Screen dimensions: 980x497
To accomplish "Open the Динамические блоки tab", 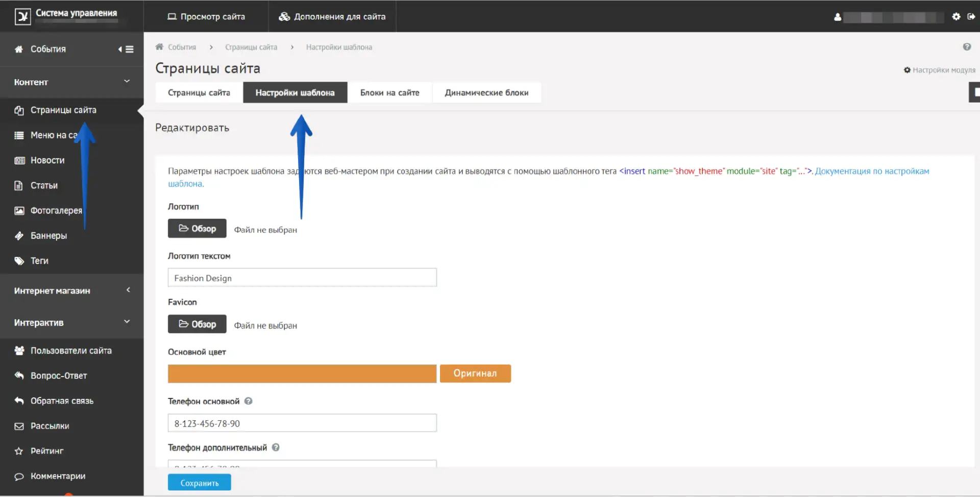I will [x=486, y=93].
